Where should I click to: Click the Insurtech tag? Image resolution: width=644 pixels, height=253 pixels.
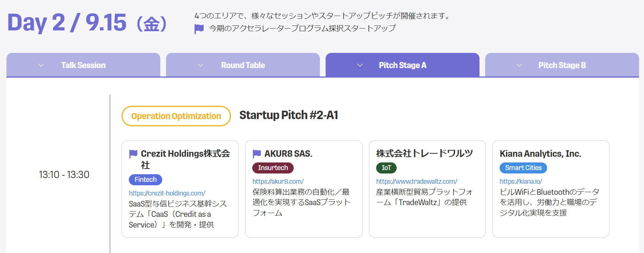click(x=273, y=168)
